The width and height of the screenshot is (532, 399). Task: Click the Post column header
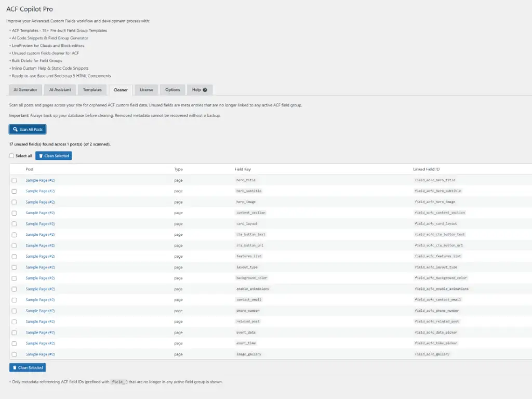click(30, 169)
